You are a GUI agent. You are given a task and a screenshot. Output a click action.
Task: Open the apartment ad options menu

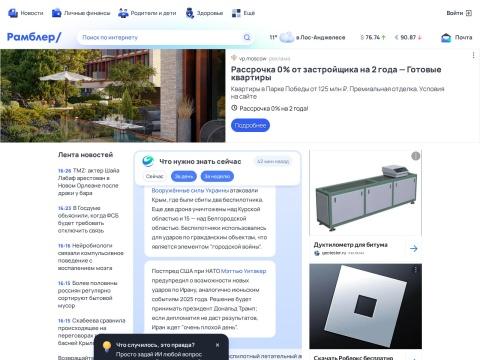[x=473, y=55]
